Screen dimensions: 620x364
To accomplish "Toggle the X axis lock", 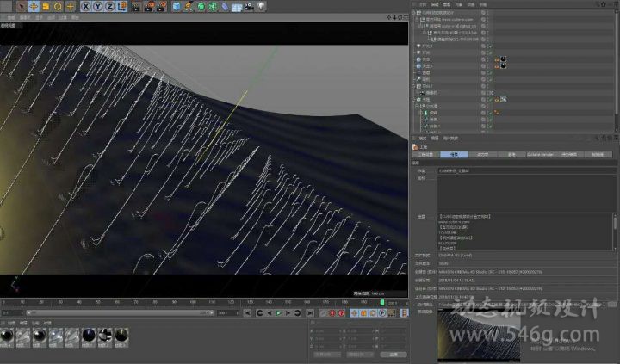I will click(x=87, y=7).
